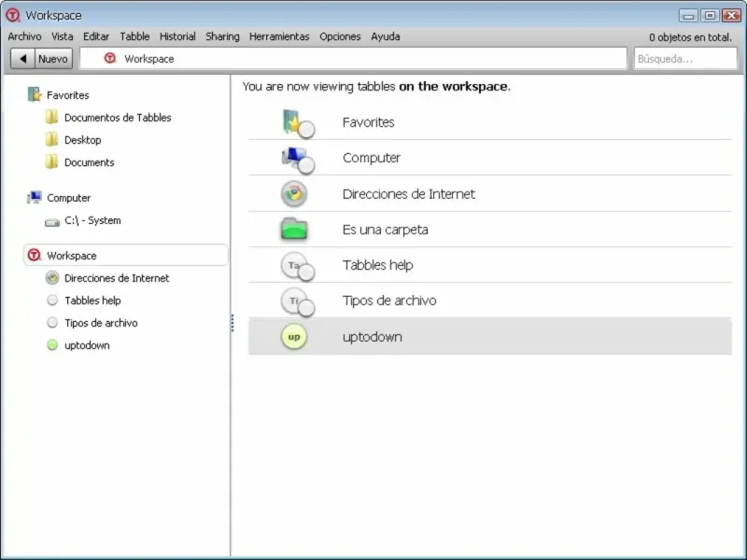747x560 pixels.
Task: Click the 0 objetos en total status text
Action: coord(690,37)
